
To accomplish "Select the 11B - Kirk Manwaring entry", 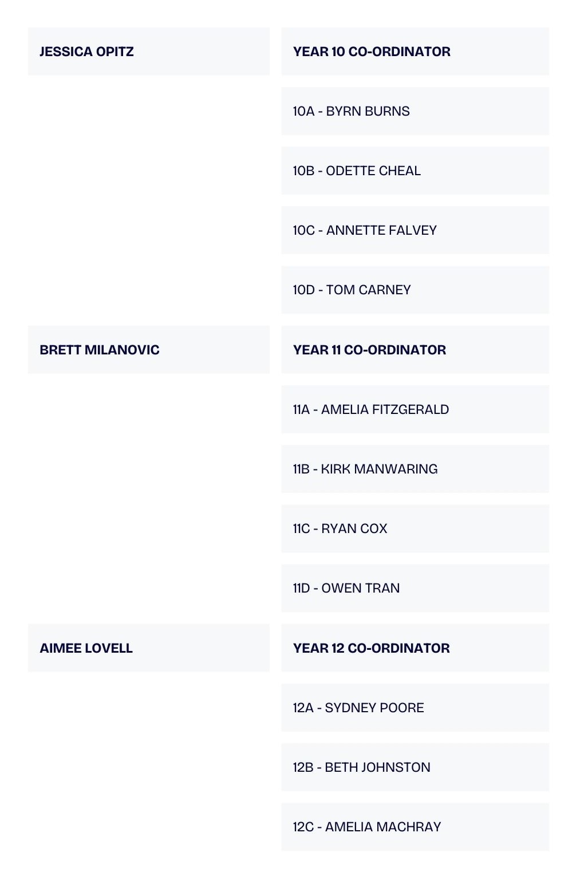I will click(415, 469).
